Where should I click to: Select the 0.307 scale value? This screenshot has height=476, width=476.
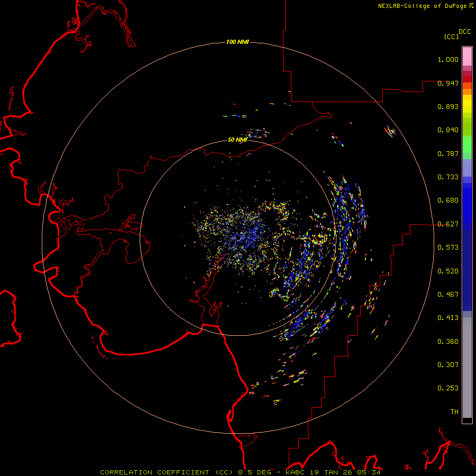(x=448, y=365)
